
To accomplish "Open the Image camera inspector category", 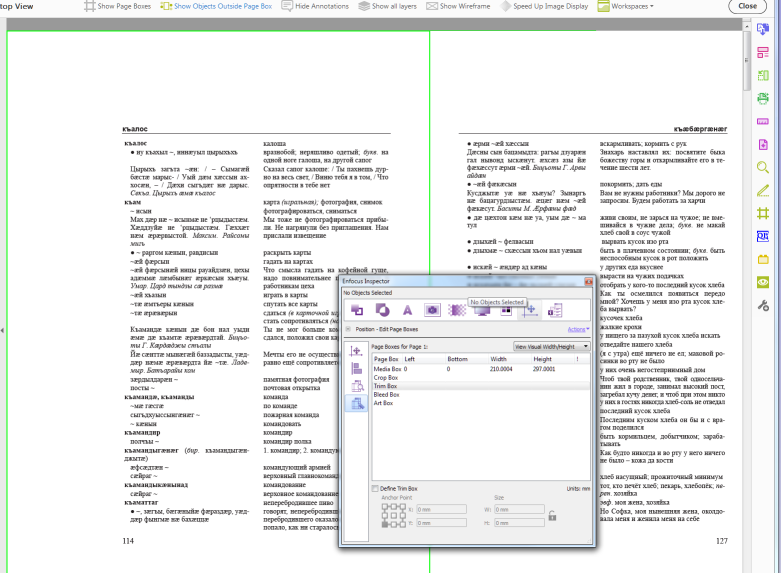I will point(432,310).
